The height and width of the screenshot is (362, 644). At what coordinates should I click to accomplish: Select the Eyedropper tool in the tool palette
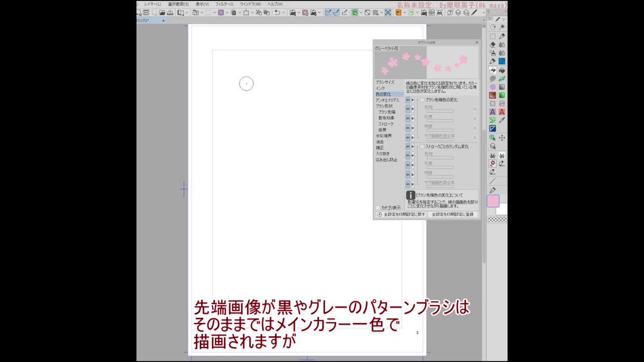pos(502,120)
